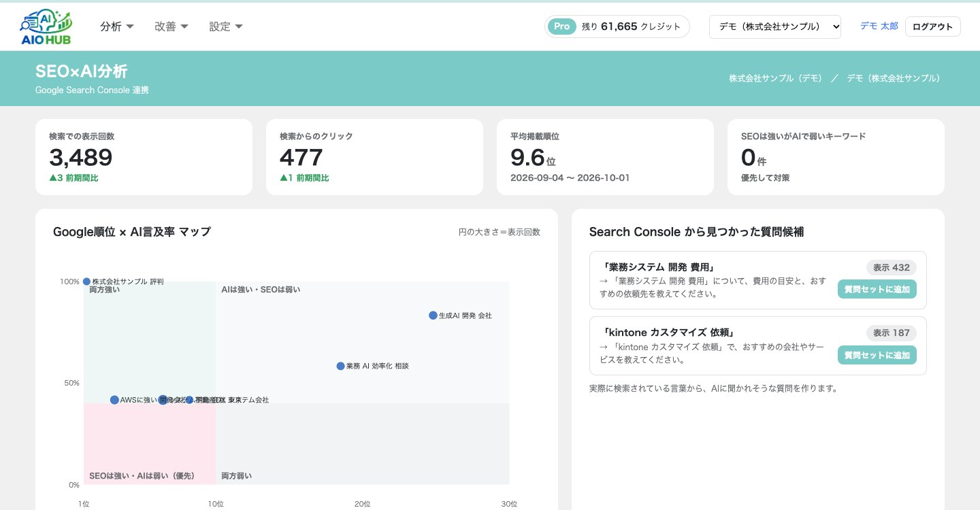The width and height of the screenshot is (980, 510).
Task: Open デモ 太郎 user profile link
Action: click(879, 27)
